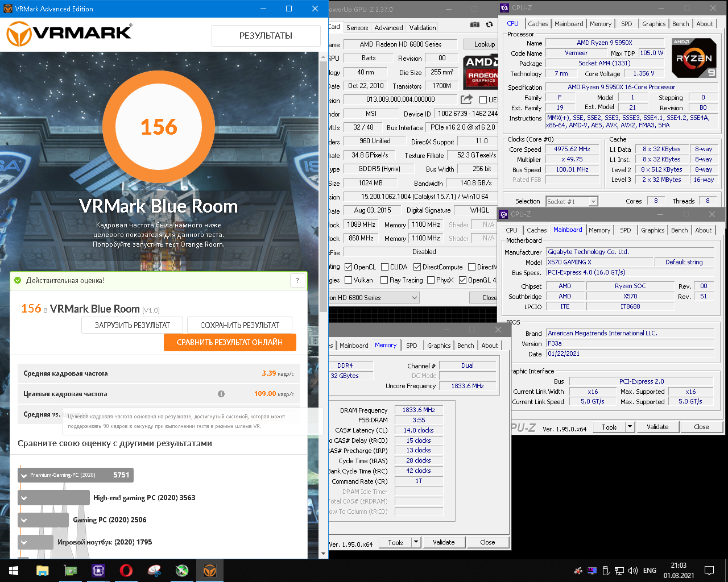Switch to the Validation tab in GPU-Z
728x582 pixels.
[x=423, y=27]
